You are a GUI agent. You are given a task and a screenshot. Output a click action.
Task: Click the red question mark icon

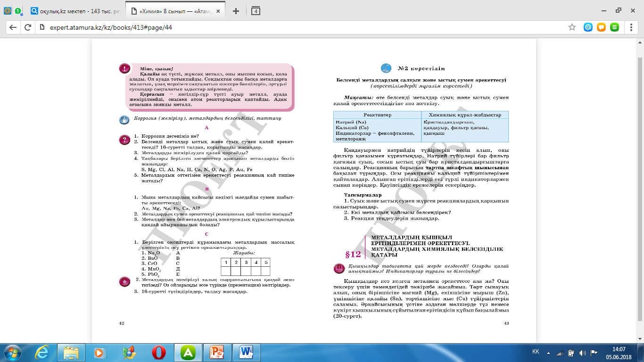(x=124, y=140)
